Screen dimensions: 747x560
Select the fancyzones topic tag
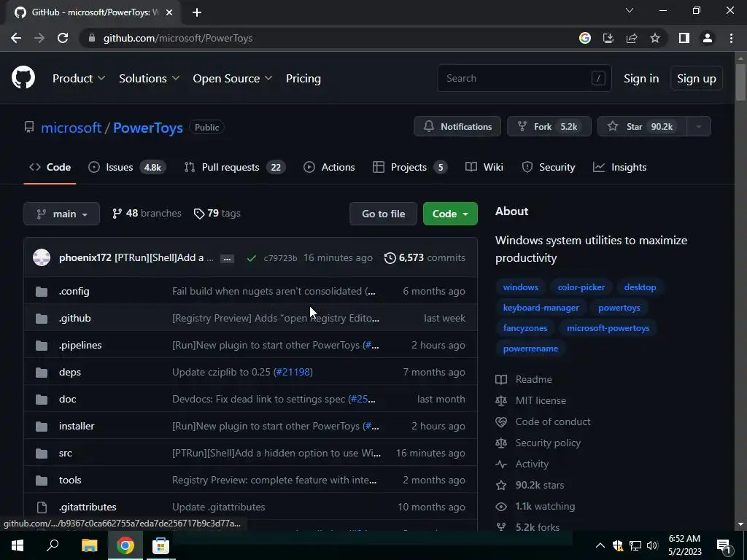click(x=525, y=328)
